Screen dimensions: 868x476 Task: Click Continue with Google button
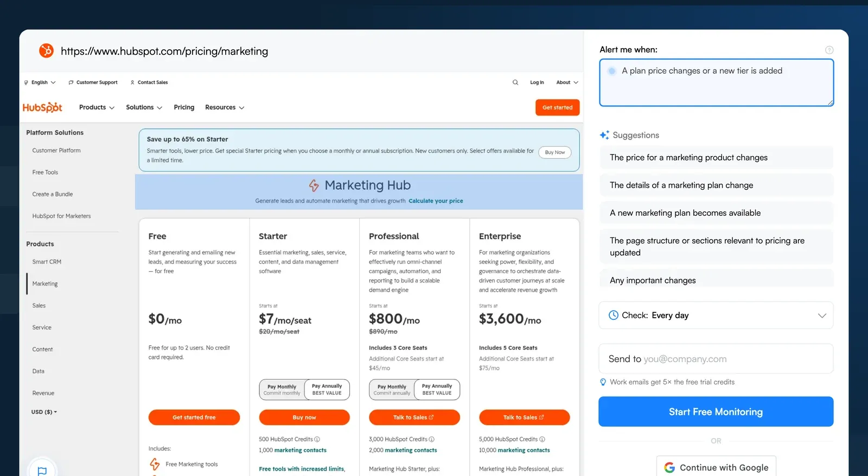(716, 466)
